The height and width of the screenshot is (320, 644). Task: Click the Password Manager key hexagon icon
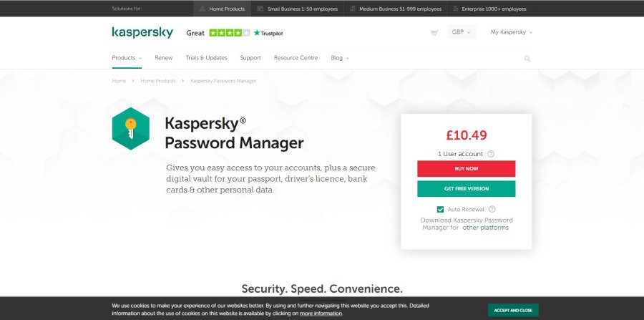pos(131,129)
